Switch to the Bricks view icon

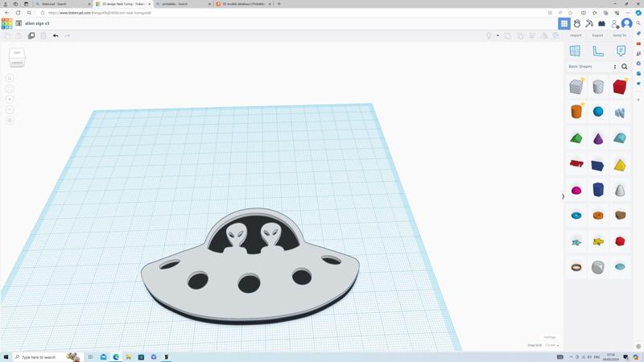point(601,23)
